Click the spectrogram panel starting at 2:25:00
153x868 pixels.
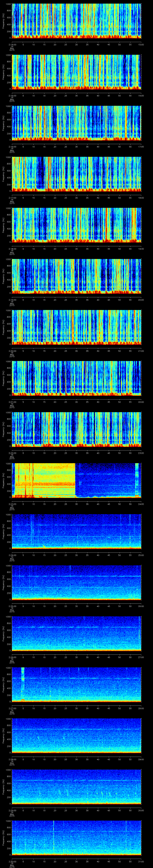pos(77,582)
